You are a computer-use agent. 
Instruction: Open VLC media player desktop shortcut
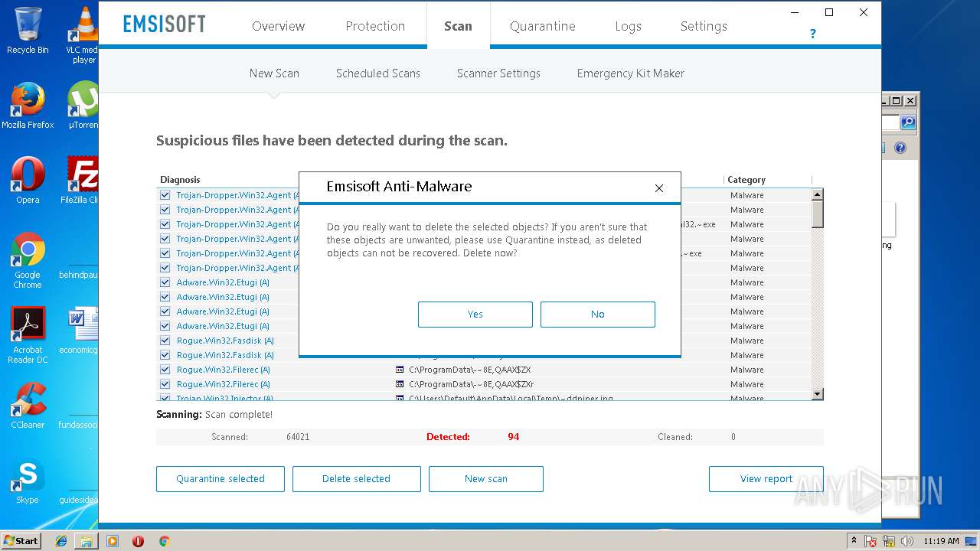[x=83, y=34]
